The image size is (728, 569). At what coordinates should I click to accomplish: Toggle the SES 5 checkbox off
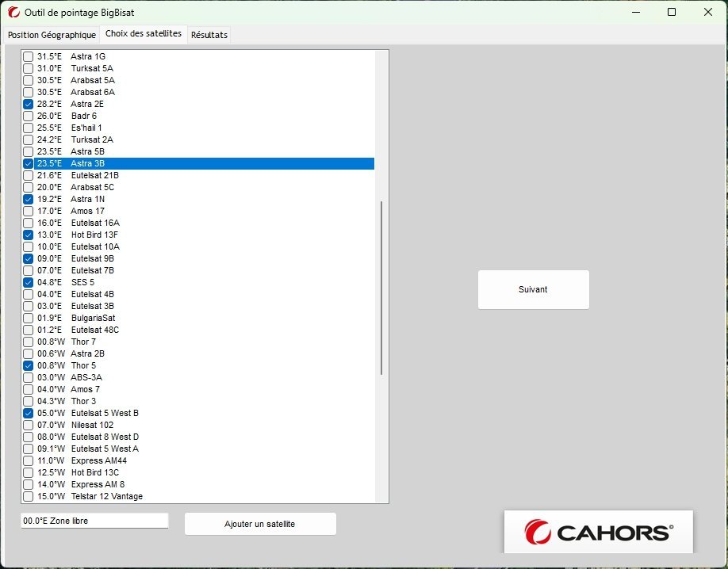click(29, 282)
